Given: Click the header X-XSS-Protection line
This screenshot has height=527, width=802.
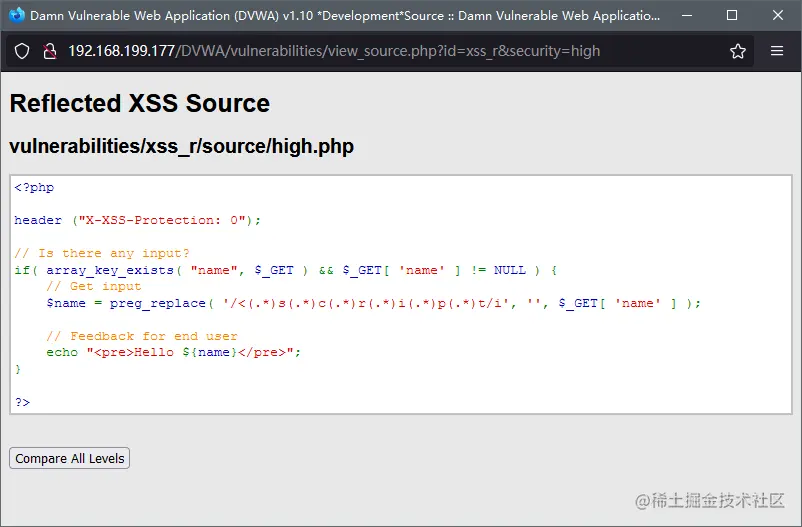Looking at the screenshot, I should [138, 220].
